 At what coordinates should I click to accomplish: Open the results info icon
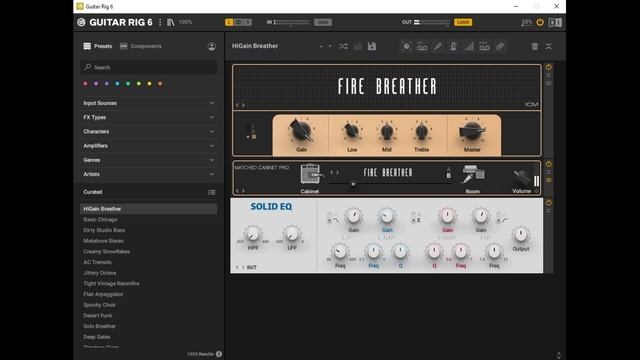click(x=219, y=354)
